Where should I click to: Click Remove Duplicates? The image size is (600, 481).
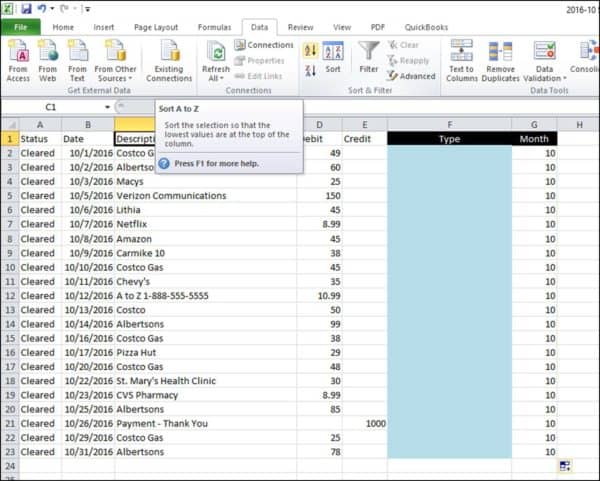(x=501, y=60)
